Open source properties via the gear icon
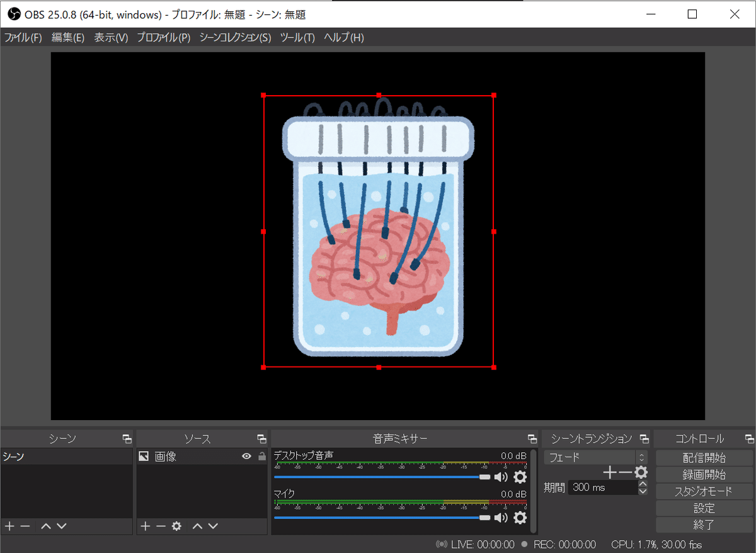This screenshot has width=756, height=553. [x=176, y=526]
